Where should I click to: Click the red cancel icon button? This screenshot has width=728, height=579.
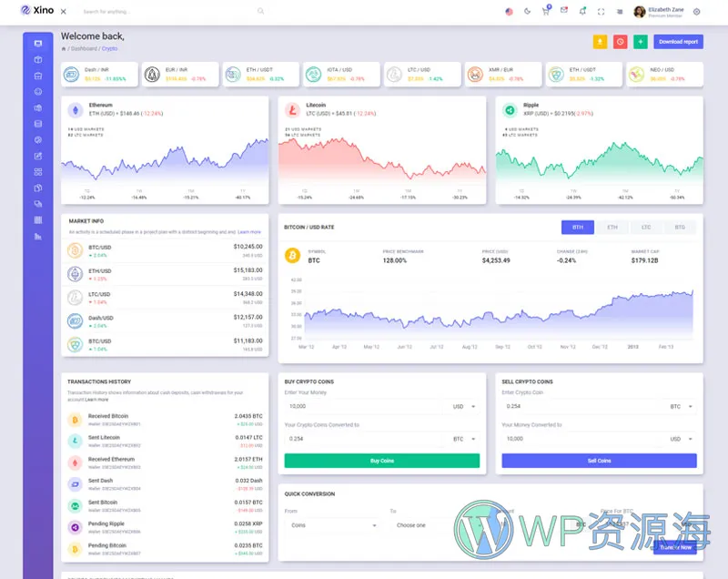click(x=620, y=42)
